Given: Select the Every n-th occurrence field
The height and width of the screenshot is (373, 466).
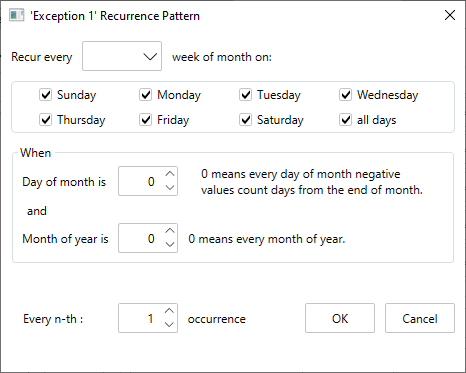Looking at the screenshot, I should 142,318.
